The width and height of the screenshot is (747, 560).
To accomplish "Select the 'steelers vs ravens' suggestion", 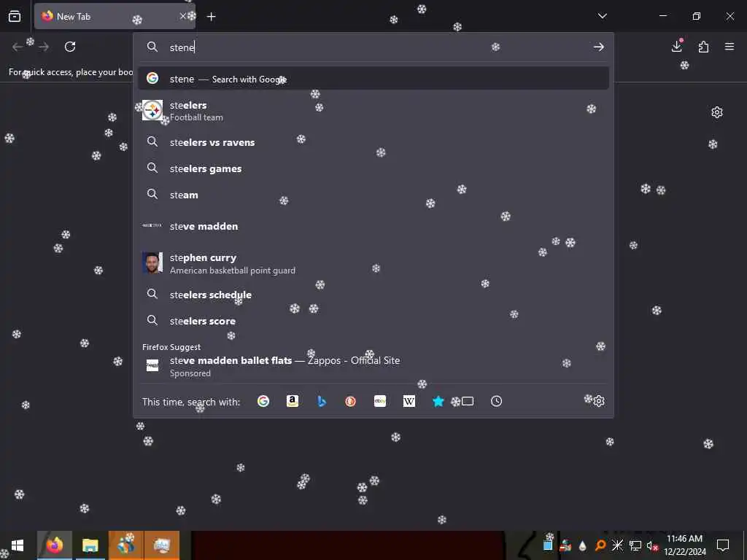I will click(x=373, y=142).
